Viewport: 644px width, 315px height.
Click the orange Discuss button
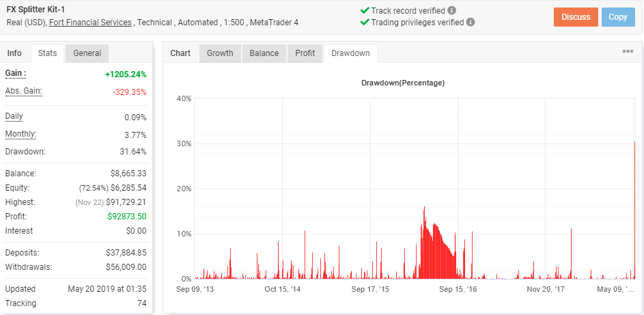click(x=576, y=17)
